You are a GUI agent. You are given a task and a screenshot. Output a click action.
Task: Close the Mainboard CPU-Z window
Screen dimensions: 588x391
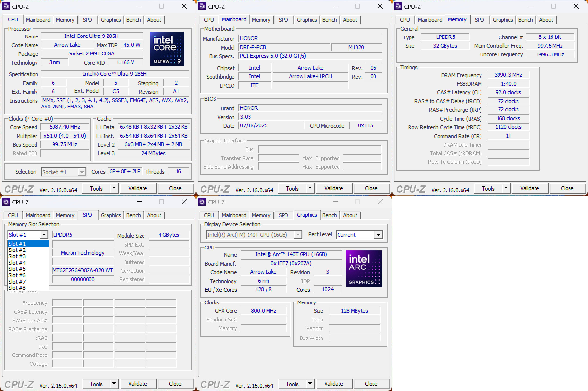point(380,7)
